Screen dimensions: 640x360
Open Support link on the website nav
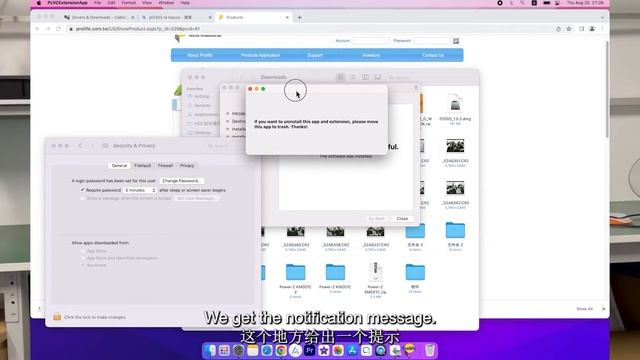click(315, 55)
